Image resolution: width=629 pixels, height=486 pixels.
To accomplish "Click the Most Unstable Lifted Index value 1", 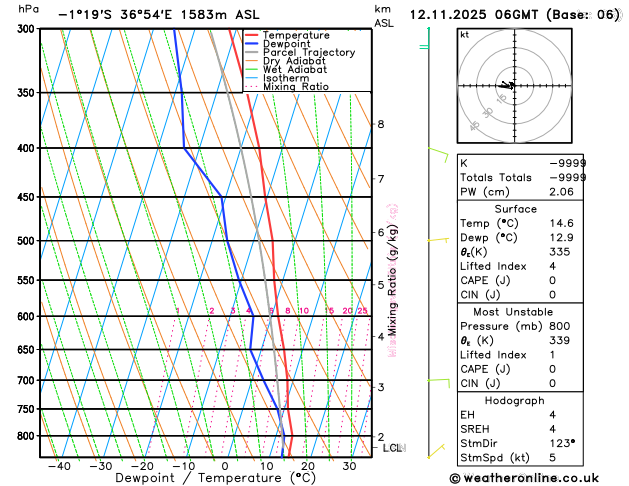I will (x=552, y=355).
